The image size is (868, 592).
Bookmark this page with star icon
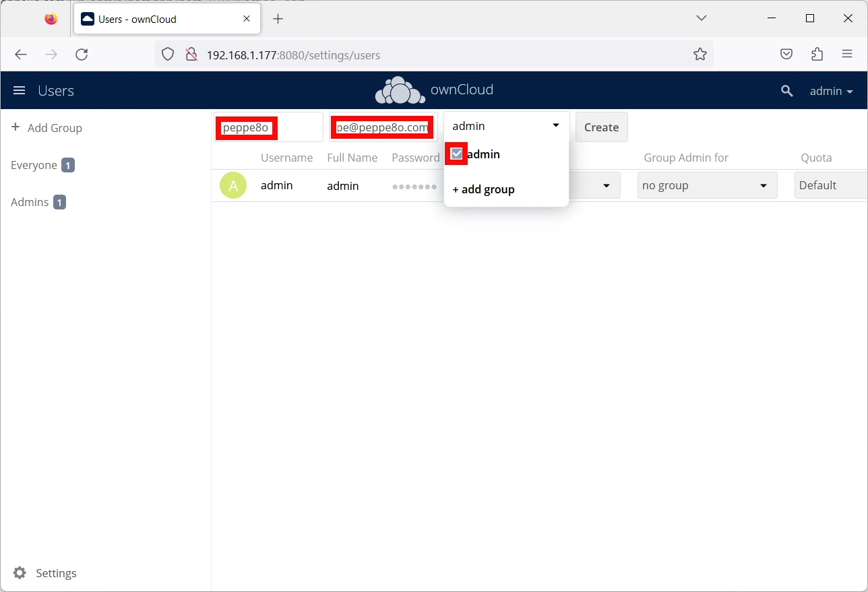tap(700, 55)
